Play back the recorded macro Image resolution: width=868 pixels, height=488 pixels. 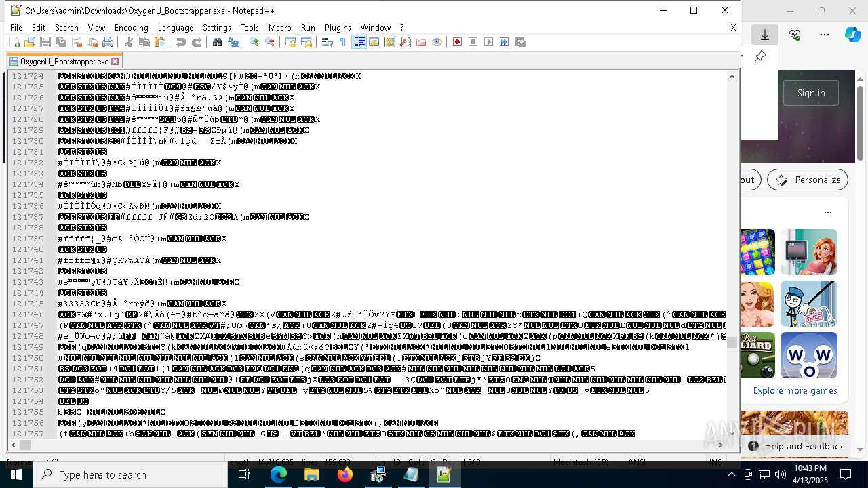pyautogui.click(x=489, y=42)
